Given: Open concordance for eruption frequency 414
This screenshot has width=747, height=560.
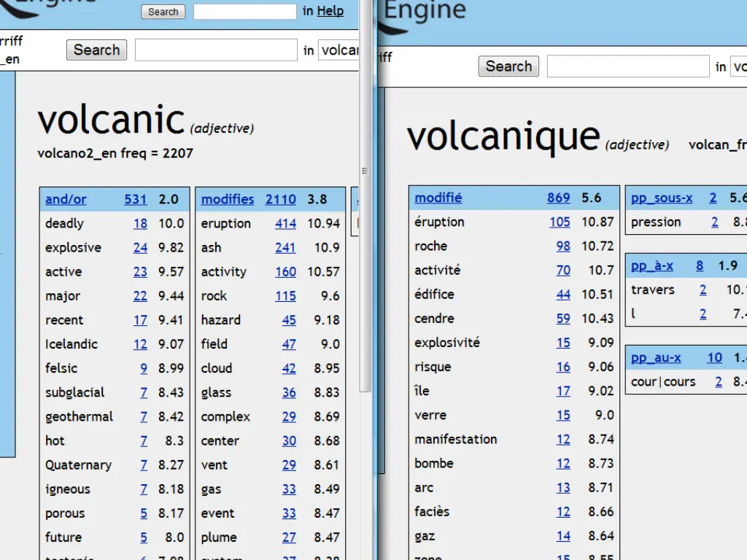Looking at the screenshot, I should tap(285, 224).
